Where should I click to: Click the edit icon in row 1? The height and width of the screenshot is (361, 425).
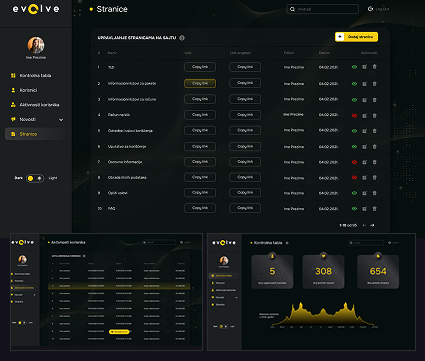(x=364, y=67)
